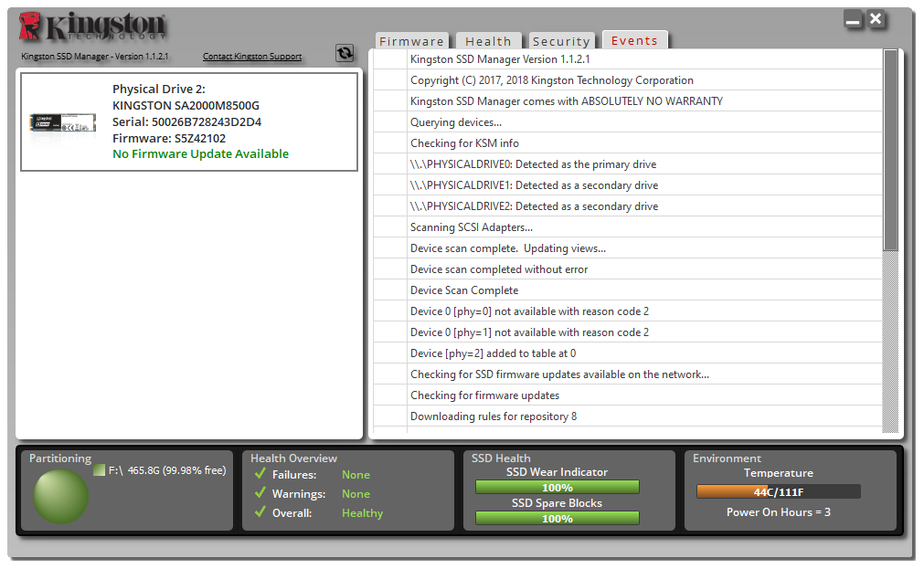
Task: Select 'Checking for KSM info' event row
Action: [x=628, y=143]
